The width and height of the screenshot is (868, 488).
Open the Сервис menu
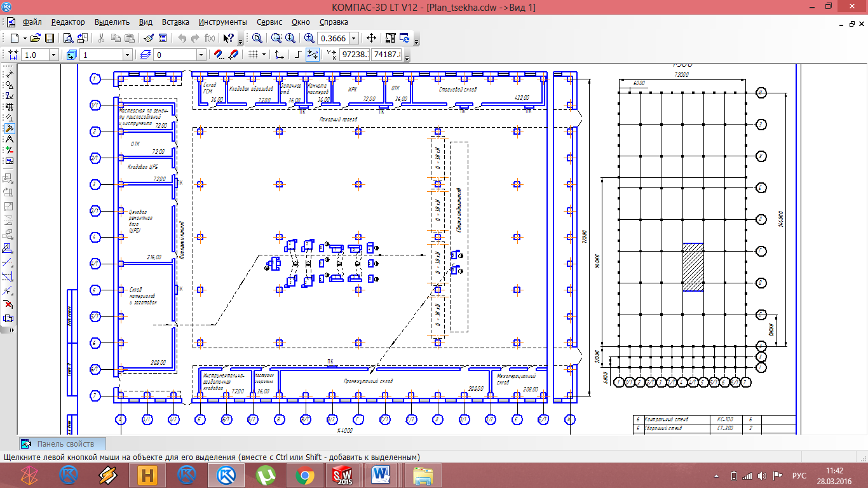(269, 22)
